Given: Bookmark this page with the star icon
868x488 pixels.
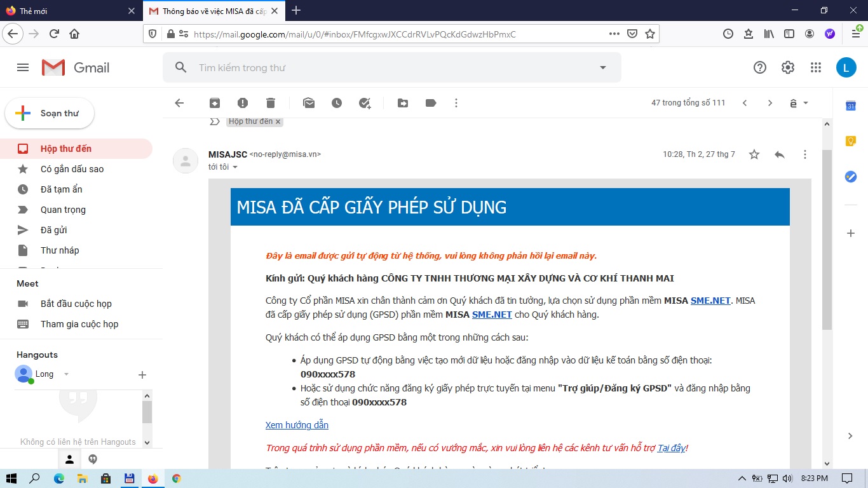Looking at the screenshot, I should click(650, 34).
